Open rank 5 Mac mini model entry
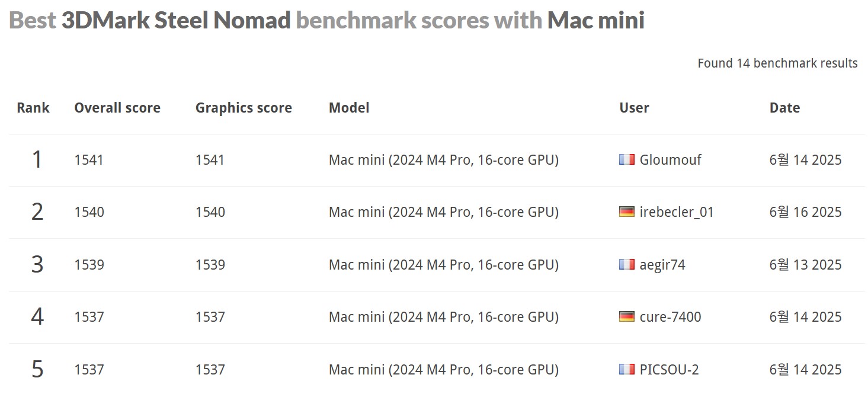This screenshot has height=397, width=868. click(444, 370)
